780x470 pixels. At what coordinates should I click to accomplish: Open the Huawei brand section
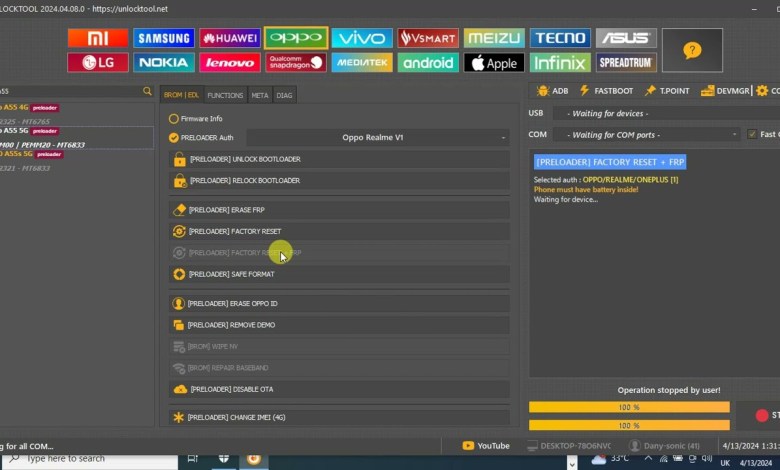(230, 38)
